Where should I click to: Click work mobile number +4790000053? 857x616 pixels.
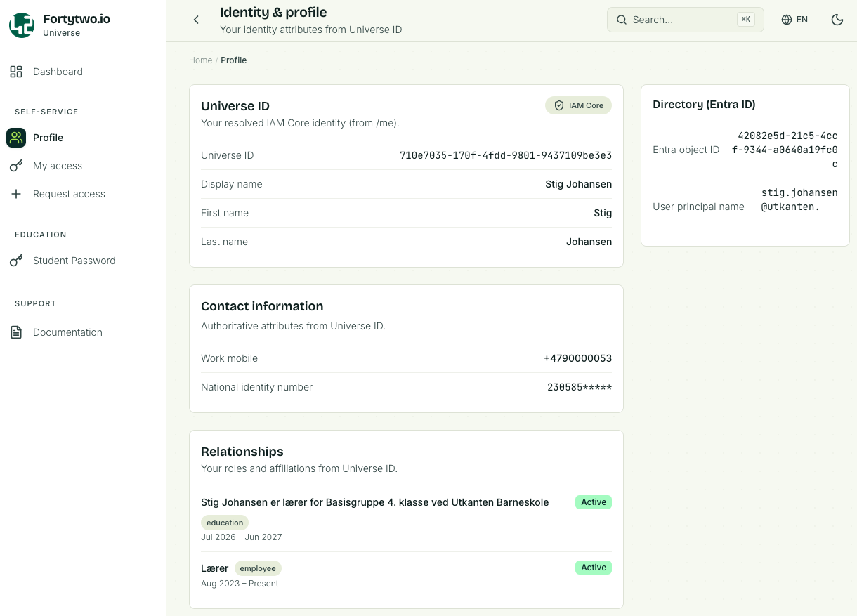(577, 358)
